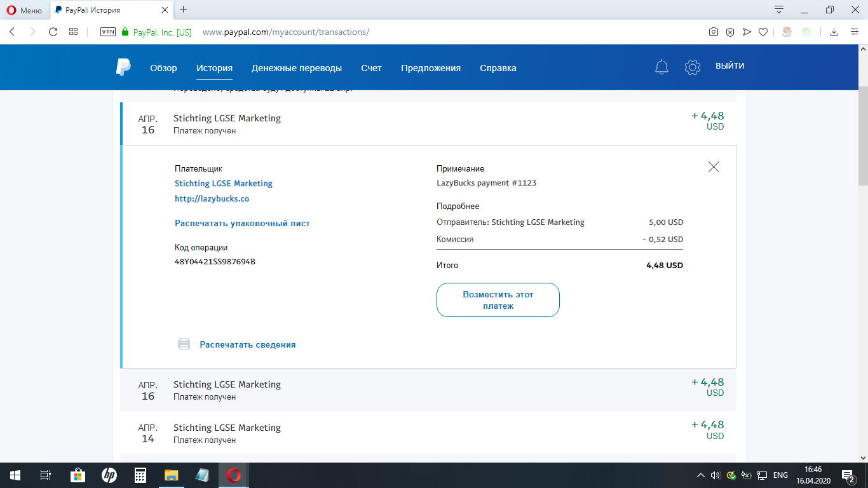Select transaction code 48Y04421SS987694B
Screen dimensions: 868x488
click(215, 262)
